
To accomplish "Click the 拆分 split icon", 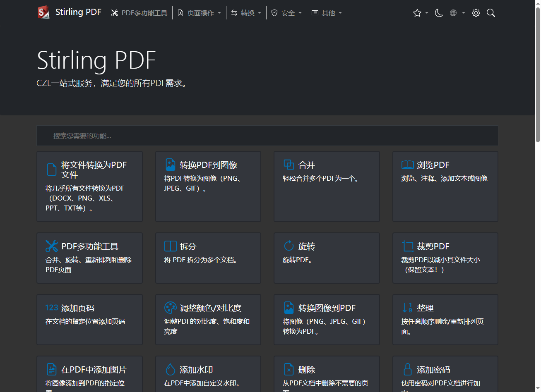I will coord(170,246).
